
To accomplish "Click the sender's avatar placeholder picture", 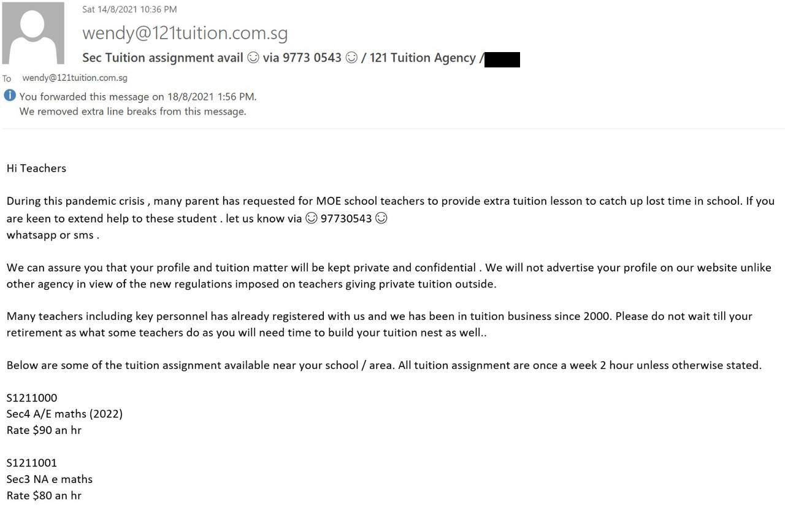I will (33, 32).
